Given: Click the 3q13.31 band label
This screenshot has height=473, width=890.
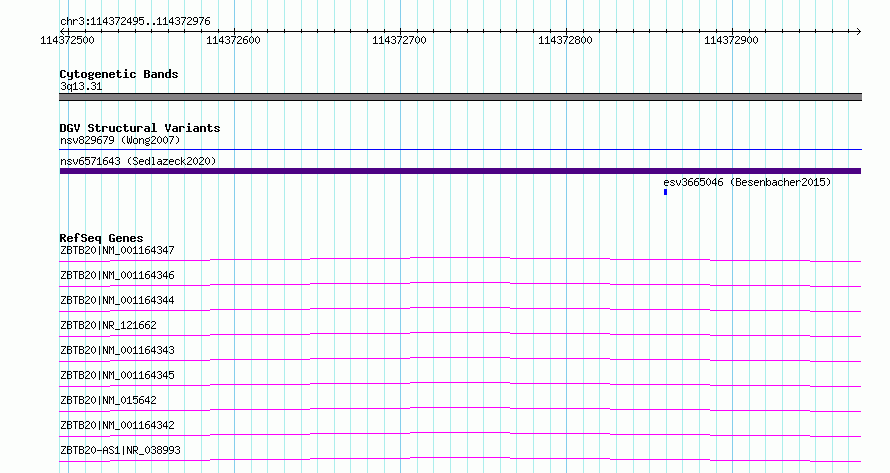Looking at the screenshot, I should (x=81, y=87).
